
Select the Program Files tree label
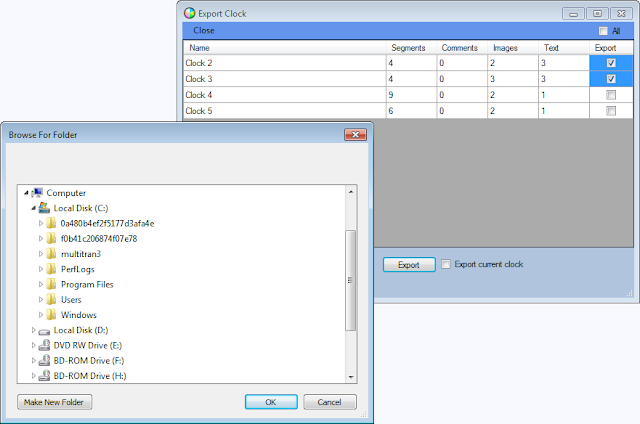[x=87, y=284]
